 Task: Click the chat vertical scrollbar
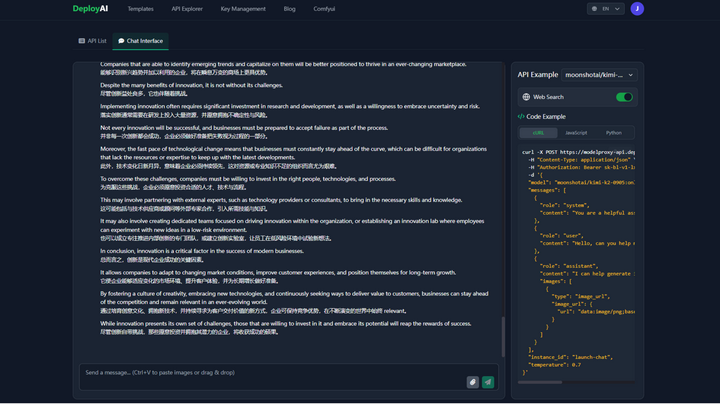503,337
